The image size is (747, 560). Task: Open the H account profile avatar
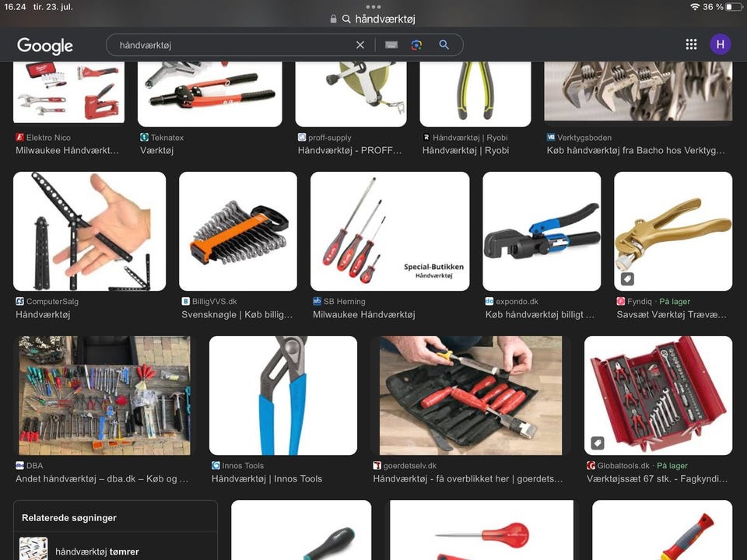click(x=721, y=44)
